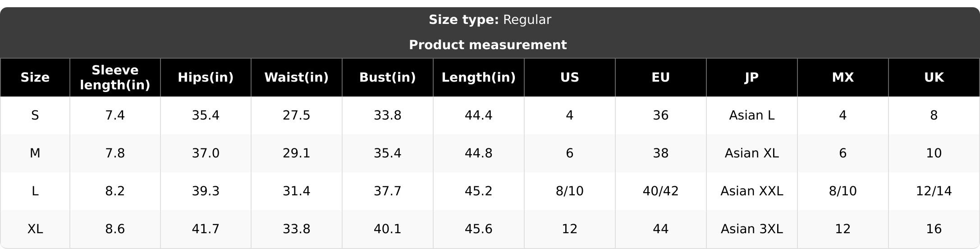Click the XL size row label
Viewport: 980px width, 249px height.
click(35, 229)
